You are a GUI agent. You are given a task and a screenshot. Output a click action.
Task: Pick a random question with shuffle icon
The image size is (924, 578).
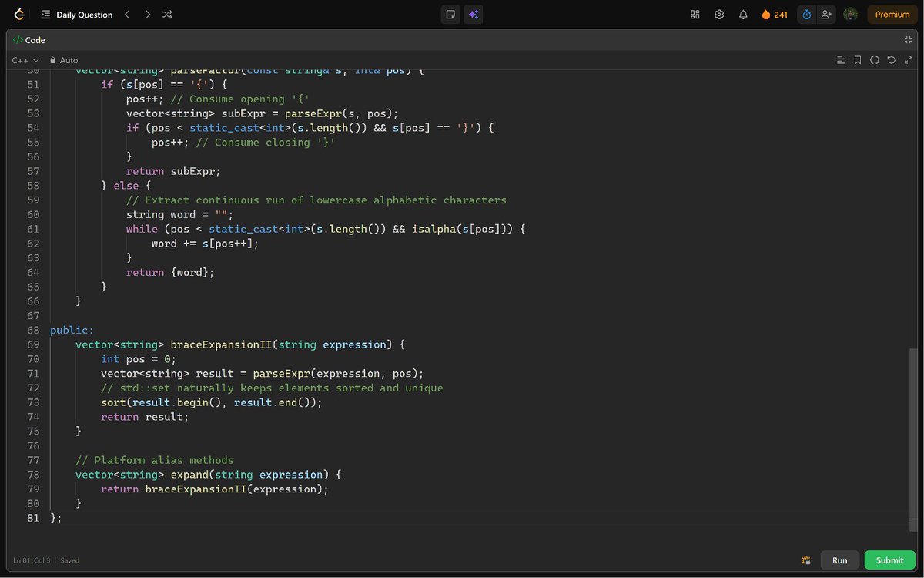coord(167,15)
